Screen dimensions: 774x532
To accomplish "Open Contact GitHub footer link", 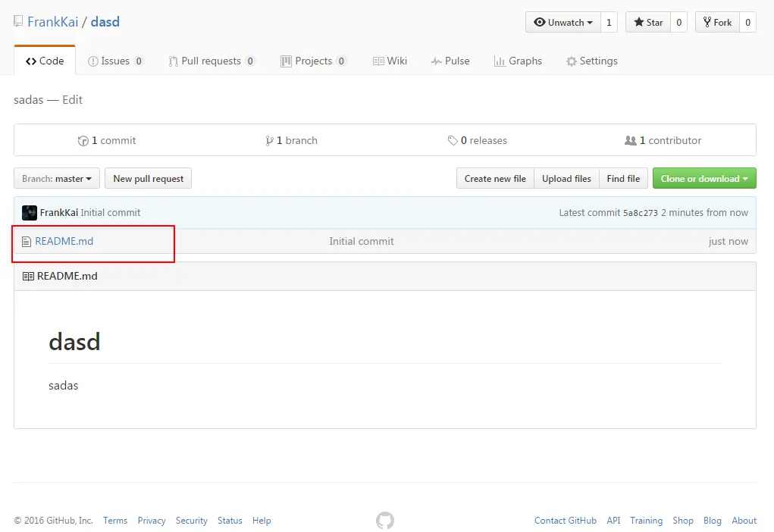I will coord(566,520).
